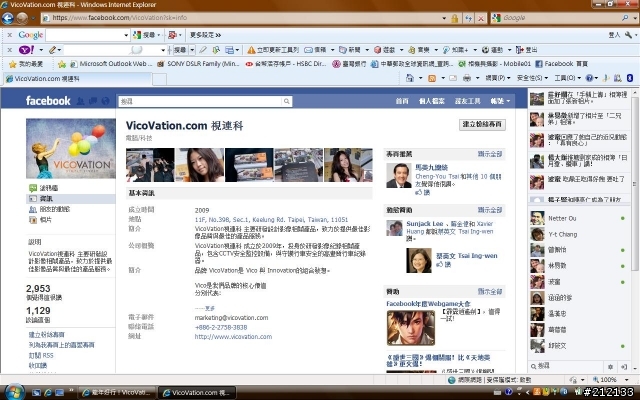
Task: Open the SONY DSLR Family bookmark
Action: click(198, 64)
